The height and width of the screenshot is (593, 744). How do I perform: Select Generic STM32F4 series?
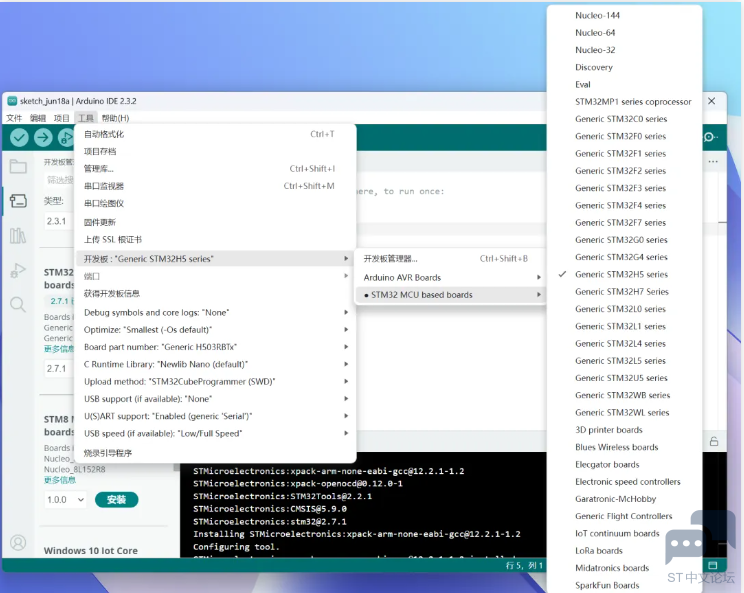pos(624,205)
